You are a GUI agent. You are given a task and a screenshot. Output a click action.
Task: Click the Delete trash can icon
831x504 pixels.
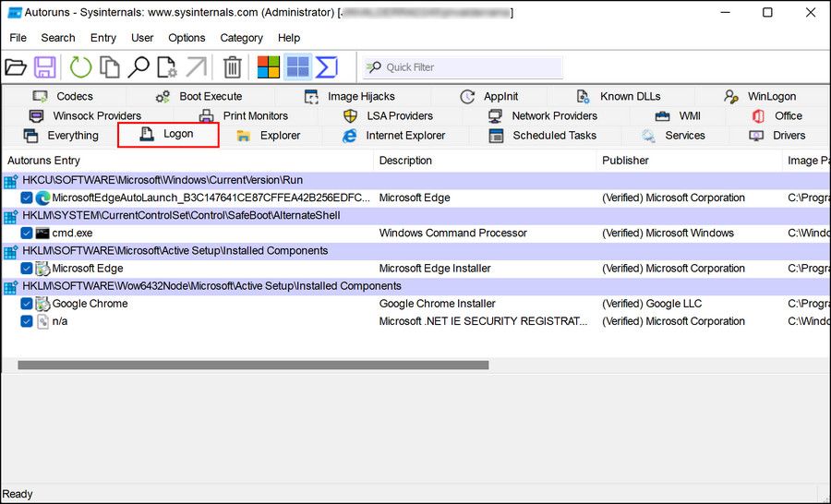click(x=232, y=67)
